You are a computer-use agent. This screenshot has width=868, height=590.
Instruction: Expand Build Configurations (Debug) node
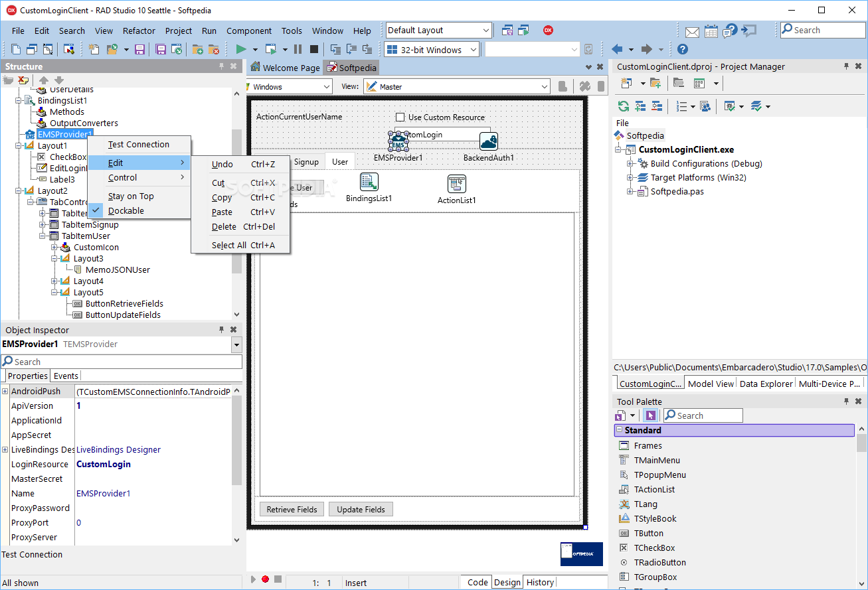[630, 163]
